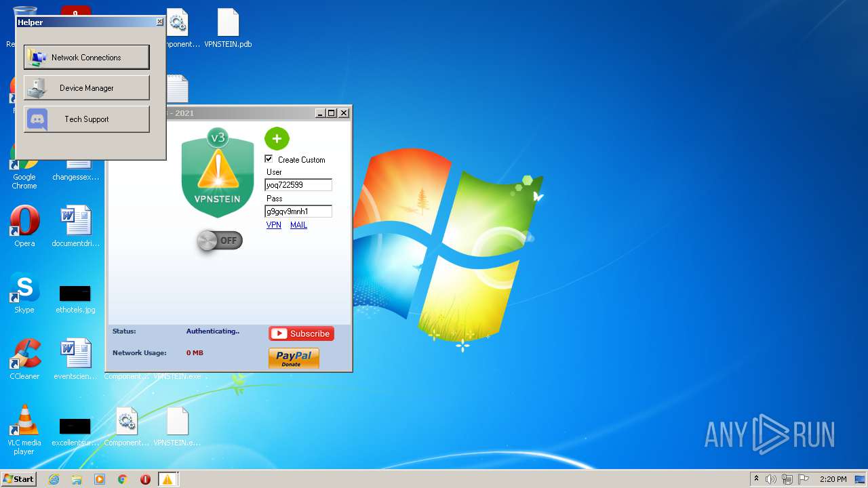Show hidden tray icons arrow
This screenshot has width=868, height=488.
click(x=756, y=479)
